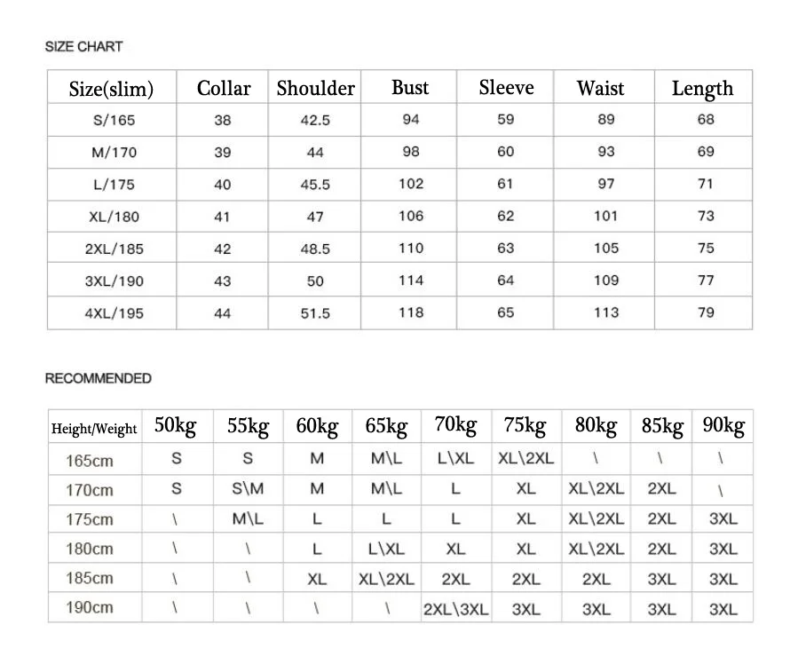The width and height of the screenshot is (798, 672).
Task: Click the Waist column header
Action: click(600, 88)
